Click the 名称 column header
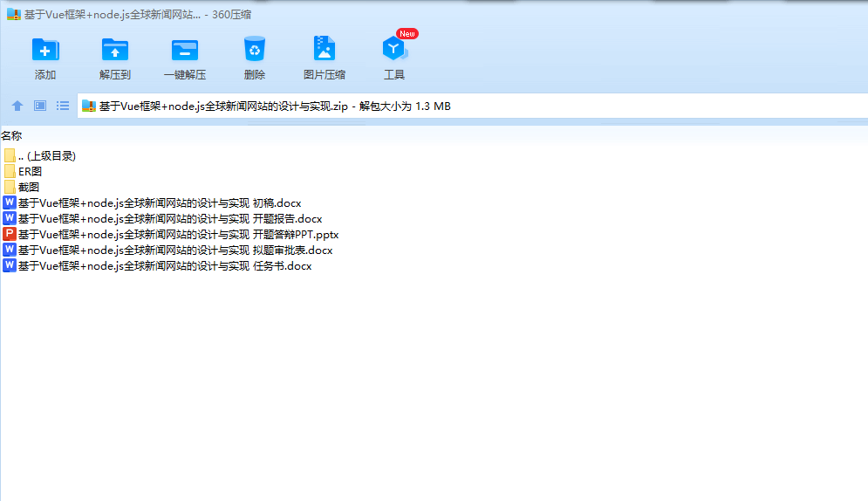Viewport: 868px width, 501px height. pos(11,135)
